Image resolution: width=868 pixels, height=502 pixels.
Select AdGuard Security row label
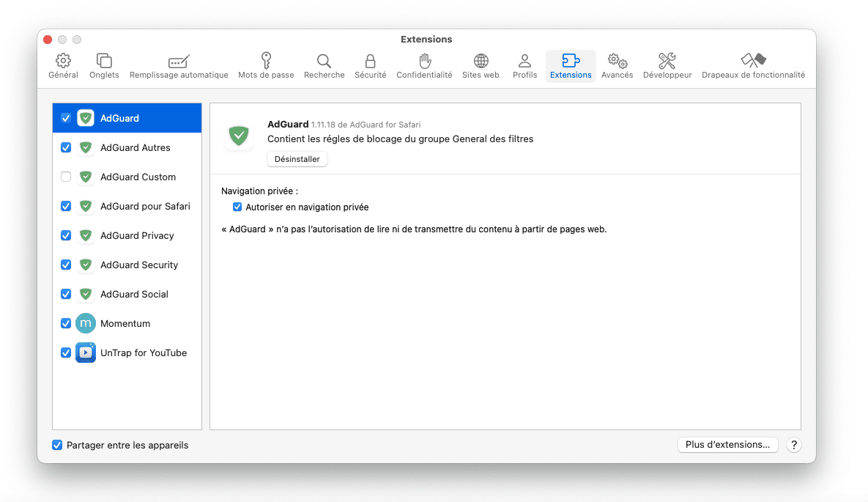(x=139, y=265)
